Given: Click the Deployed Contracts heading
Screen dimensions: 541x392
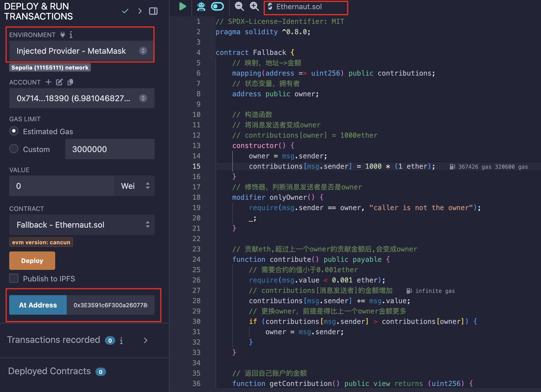Looking at the screenshot, I should pos(49,371).
